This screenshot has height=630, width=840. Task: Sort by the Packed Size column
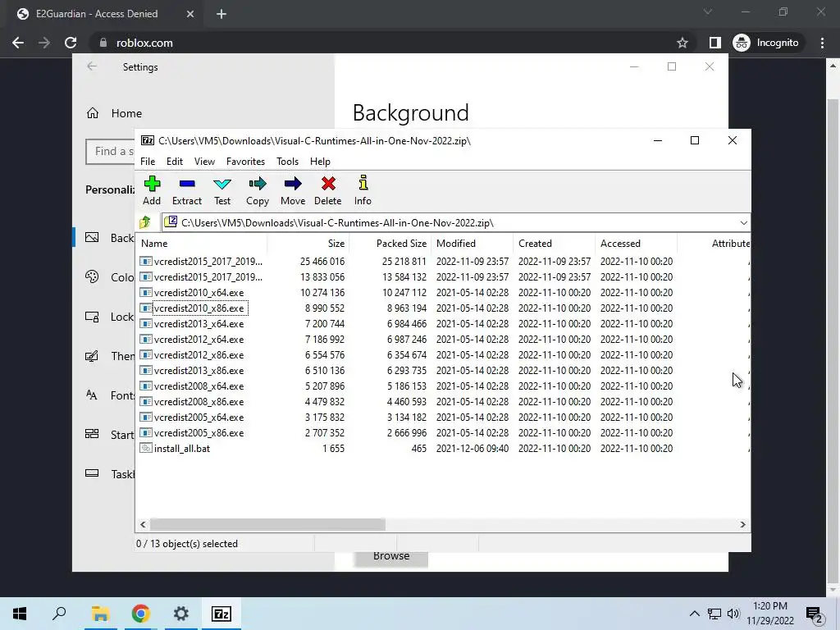pos(390,243)
